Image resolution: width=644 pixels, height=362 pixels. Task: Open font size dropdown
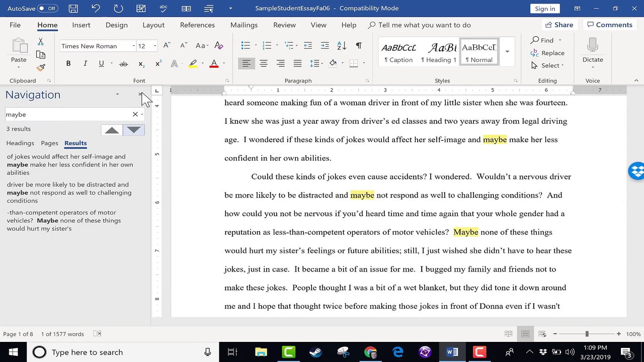154,46
